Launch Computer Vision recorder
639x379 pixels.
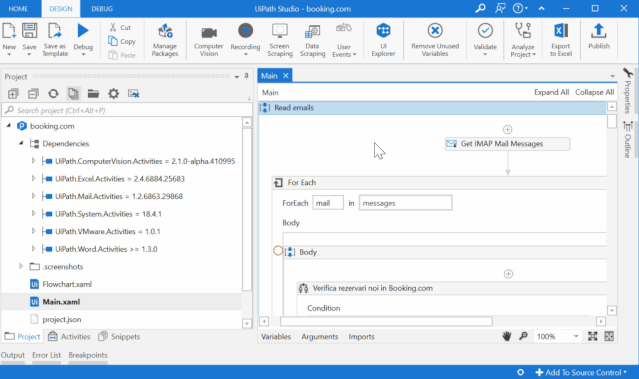209,41
